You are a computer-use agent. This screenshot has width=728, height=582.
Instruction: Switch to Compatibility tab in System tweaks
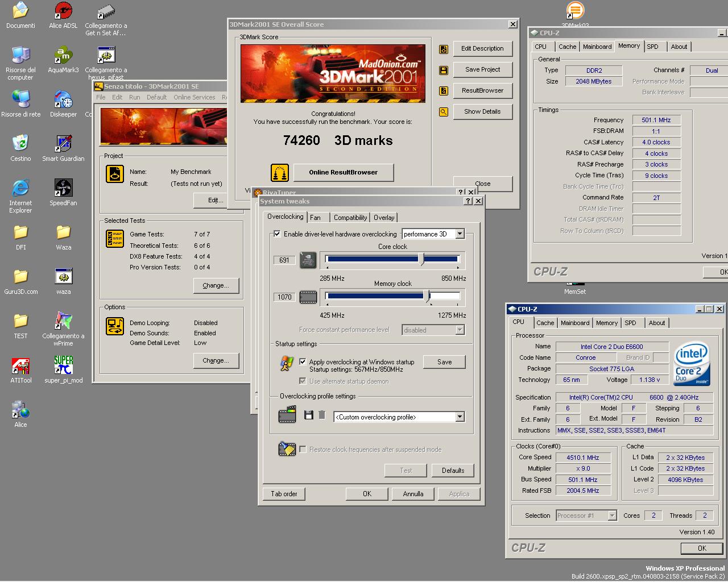point(350,218)
